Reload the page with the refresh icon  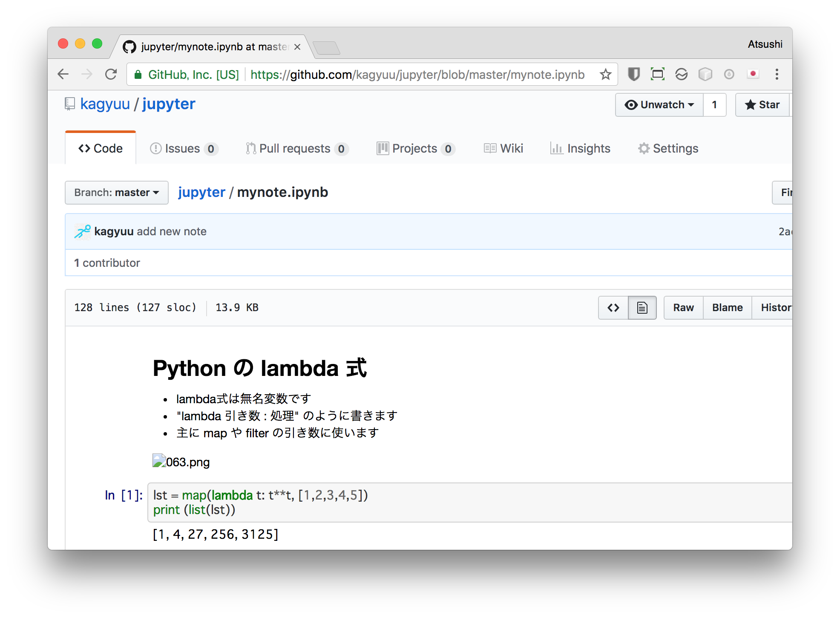coord(111,74)
